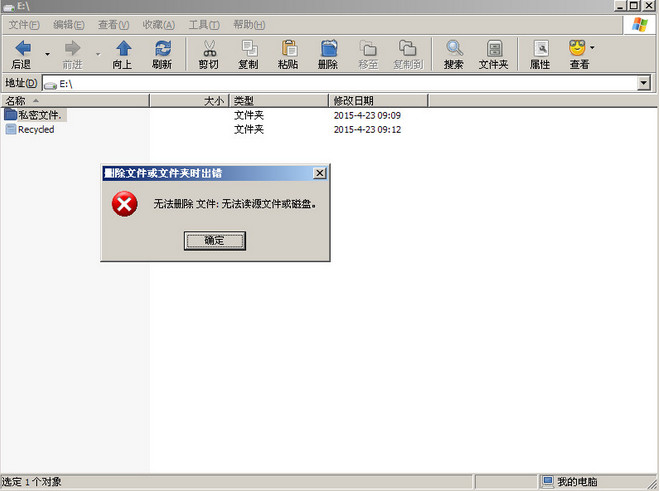Click 文件夹 type of 私密文件. row
The height and width of the screenshot is (491, 660).
coord(249,115)
